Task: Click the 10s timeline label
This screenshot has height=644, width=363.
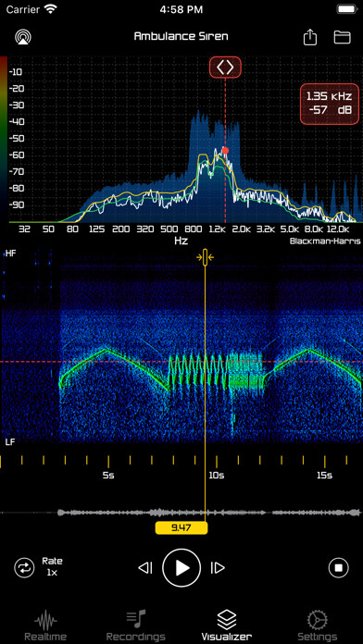Action: [217, 476]
